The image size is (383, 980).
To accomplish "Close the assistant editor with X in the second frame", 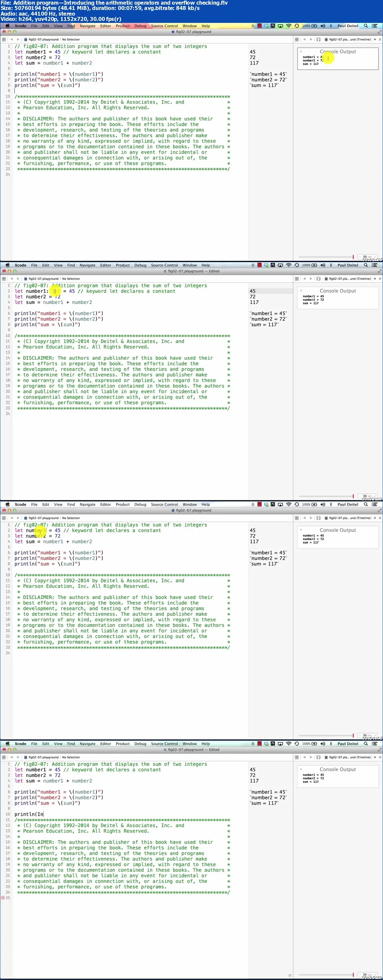I will 380,279.
